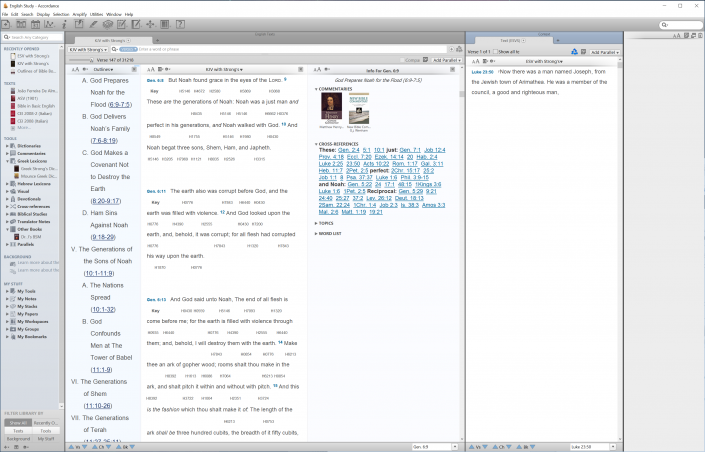Open the Amplify menu
The height and width of the screenshot is (452, 705).
pos(80,14)
